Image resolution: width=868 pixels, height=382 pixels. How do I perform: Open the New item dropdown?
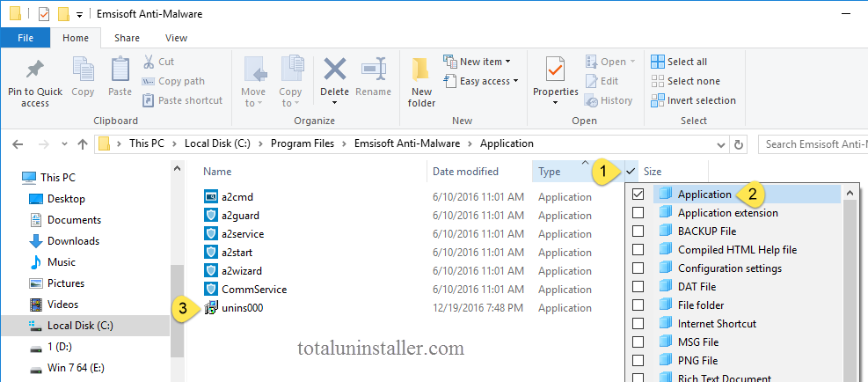coord(477,62)
